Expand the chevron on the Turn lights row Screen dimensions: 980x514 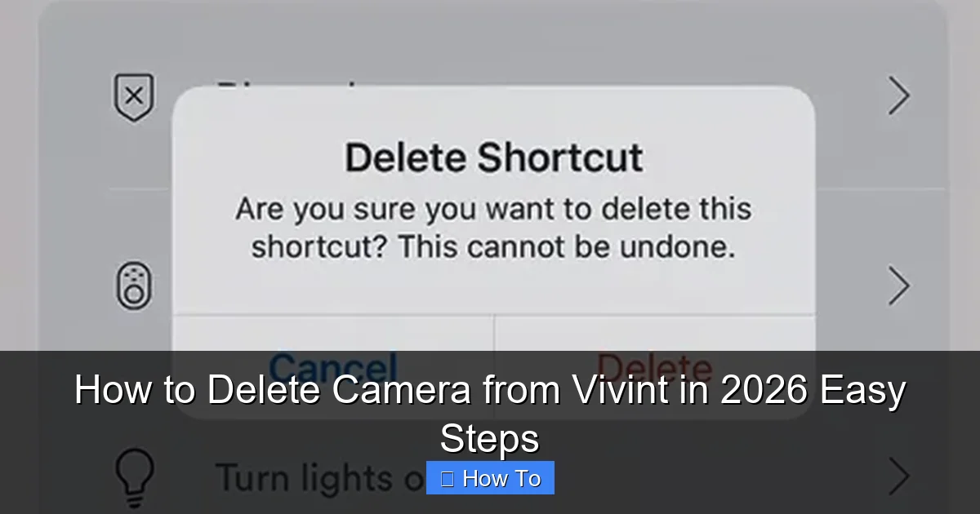click(898, 476)
